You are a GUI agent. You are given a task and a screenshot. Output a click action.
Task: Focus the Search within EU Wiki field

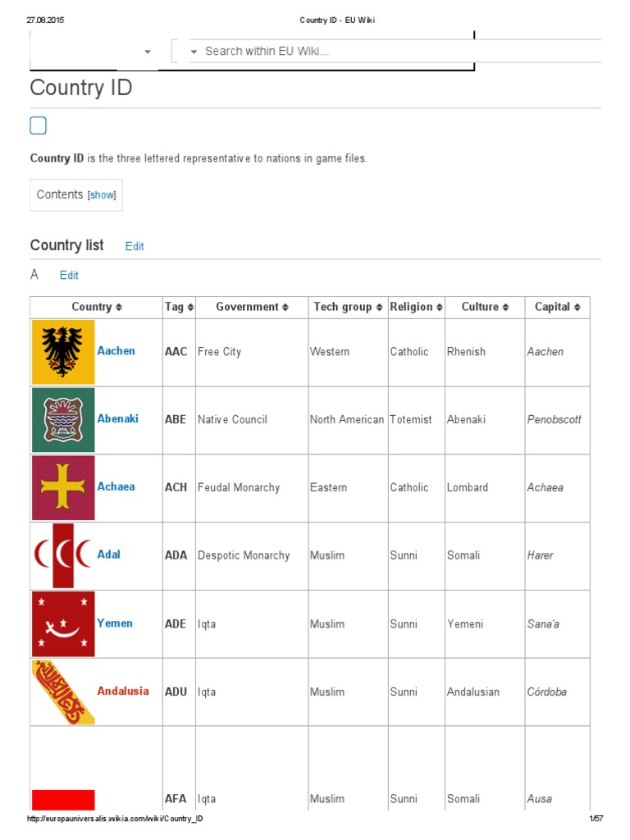pos(394,52)
